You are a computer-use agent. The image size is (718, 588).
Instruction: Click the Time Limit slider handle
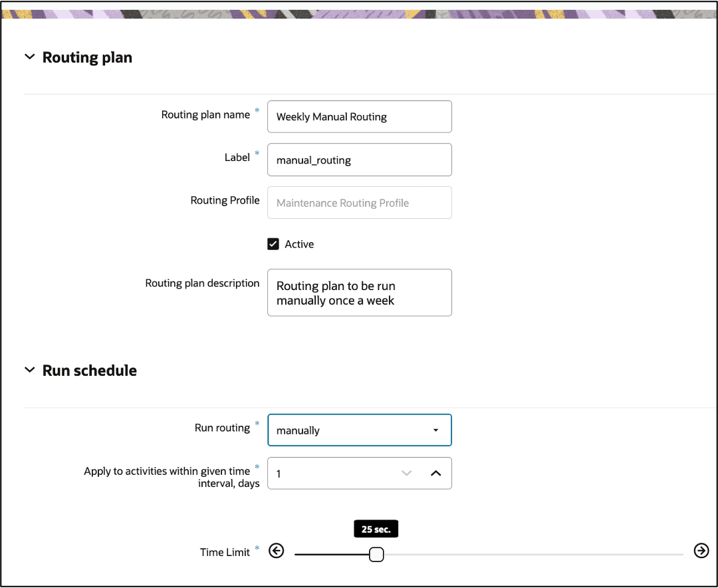point(376,554)
